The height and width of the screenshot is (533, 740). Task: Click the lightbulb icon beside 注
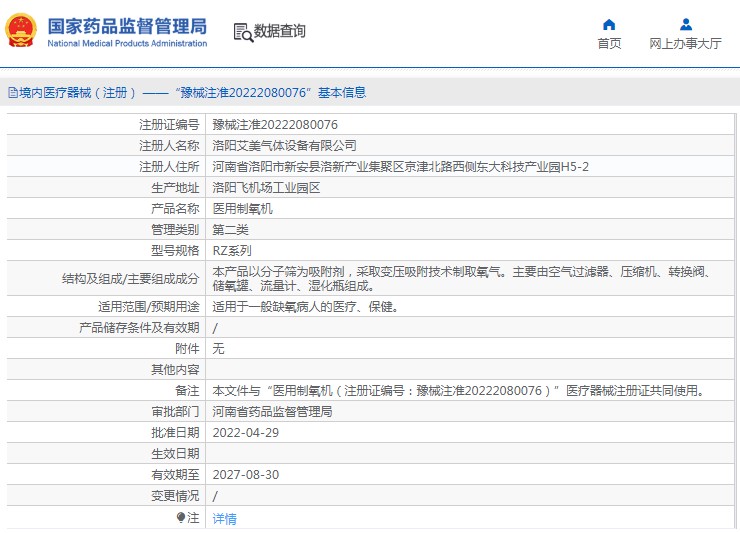pyautogui.click(x=181, y=517)
